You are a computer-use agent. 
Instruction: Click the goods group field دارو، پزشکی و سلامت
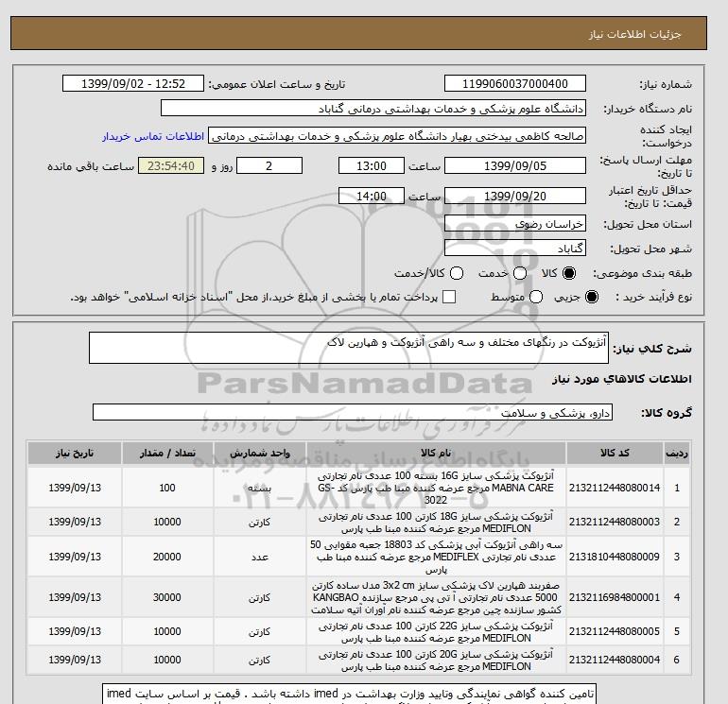pos(353,412)
